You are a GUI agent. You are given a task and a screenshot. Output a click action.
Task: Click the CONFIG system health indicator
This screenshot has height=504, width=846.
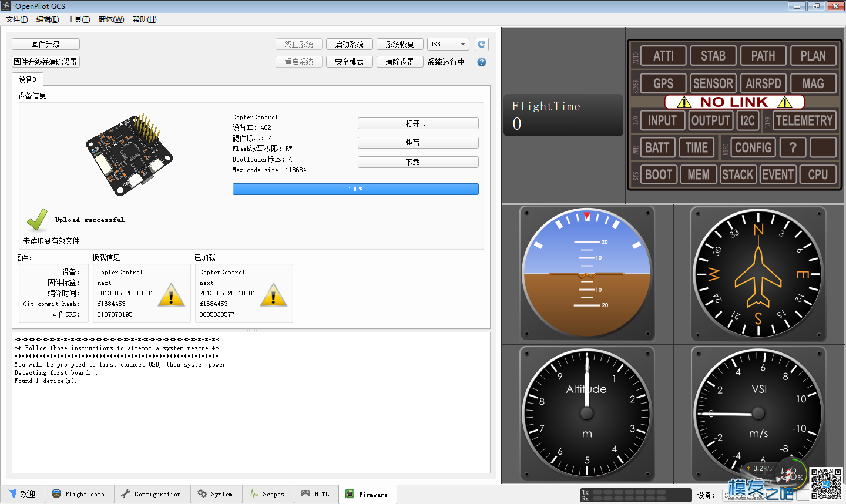(753, 147)
